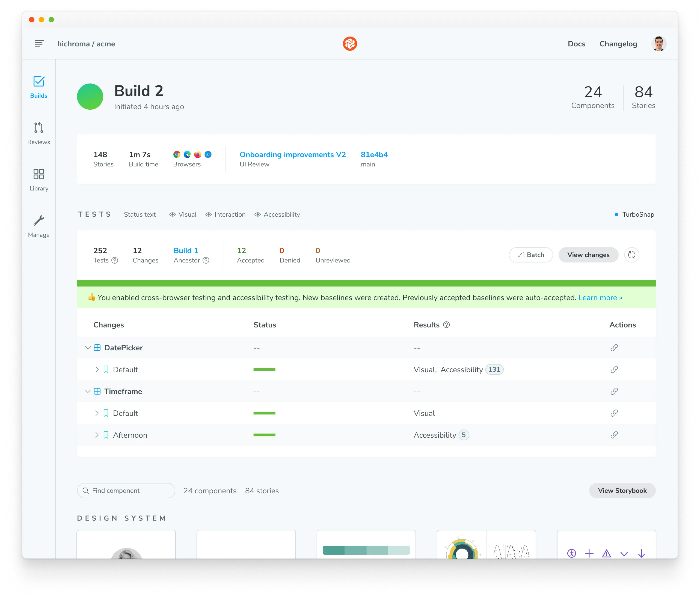Click the Manage wrench icon

39,220
